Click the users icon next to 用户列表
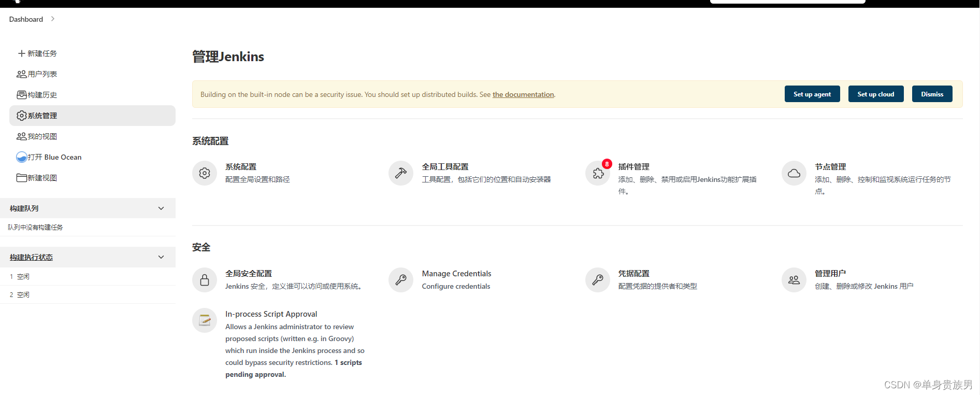This screenshot has width=980, height=395. click(22, 74)
